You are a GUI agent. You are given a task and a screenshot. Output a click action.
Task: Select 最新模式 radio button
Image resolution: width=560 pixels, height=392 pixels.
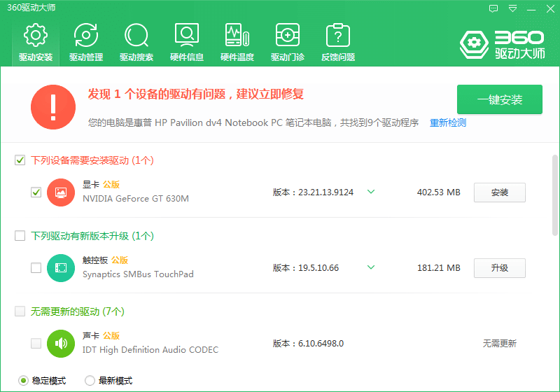click(x=90, y=381)
